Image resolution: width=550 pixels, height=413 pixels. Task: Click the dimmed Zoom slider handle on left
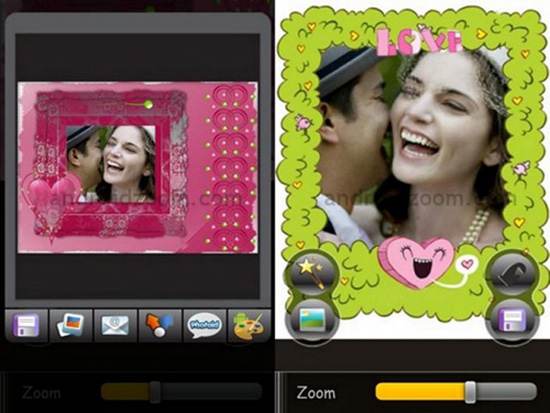pos(155,392)
